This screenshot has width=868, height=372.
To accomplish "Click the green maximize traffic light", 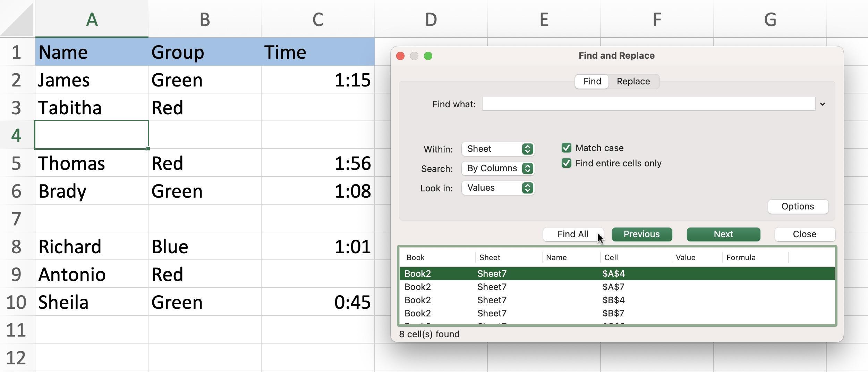I will [x=428, y=56].
